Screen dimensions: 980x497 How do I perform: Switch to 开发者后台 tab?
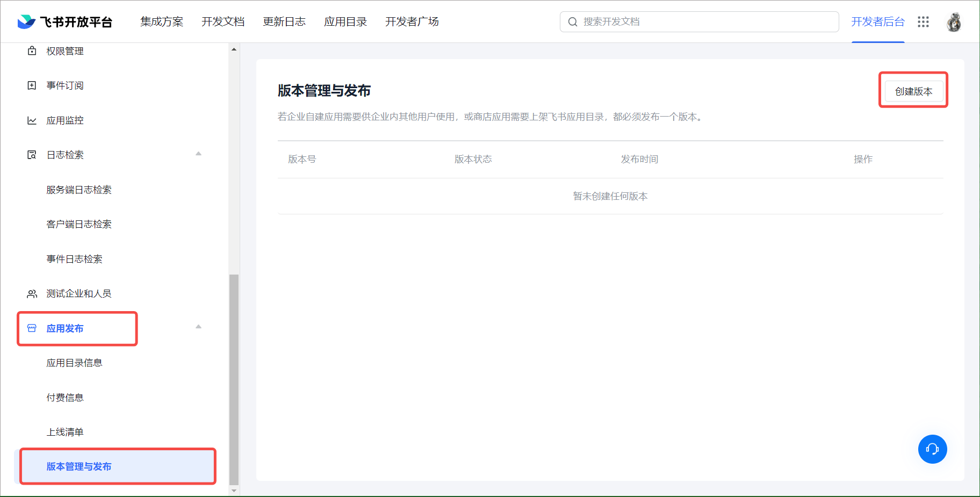(x=877, y=21)
